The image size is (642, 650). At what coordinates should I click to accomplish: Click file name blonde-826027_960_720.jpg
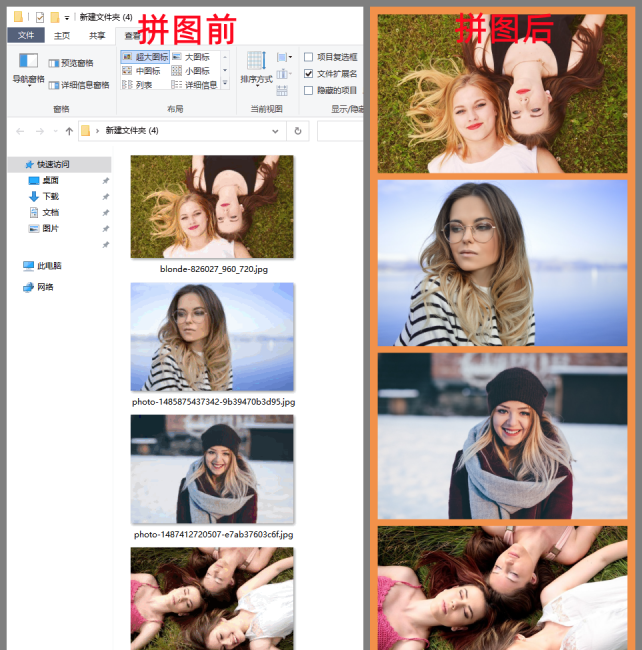(214, 269)
